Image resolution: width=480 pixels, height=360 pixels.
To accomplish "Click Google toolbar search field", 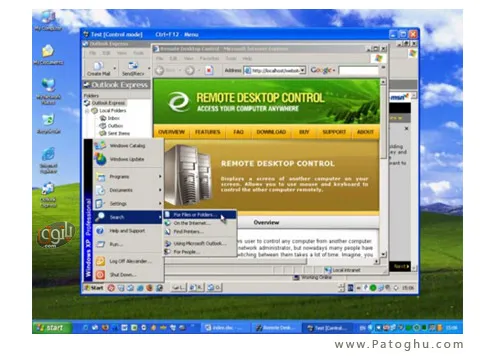I will [x=358, y=70].
